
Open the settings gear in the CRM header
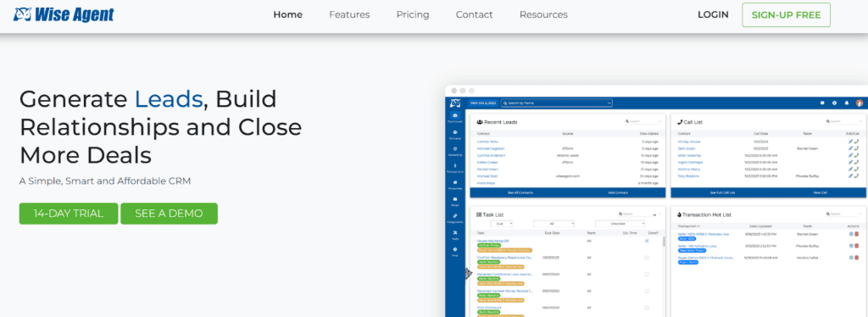click(x=834, y=103)
